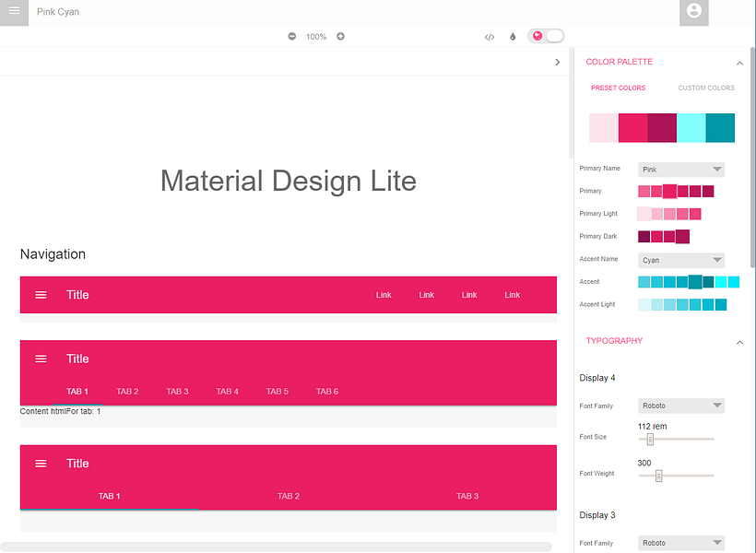
Task: Open the Accent Name dropdown showing Cyan
Action: coord(681,260)
